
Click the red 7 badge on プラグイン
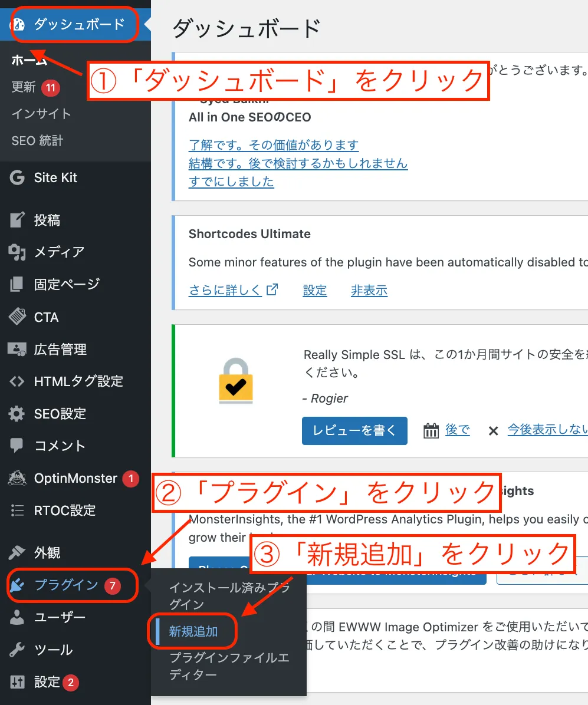[x=113, y=585]
